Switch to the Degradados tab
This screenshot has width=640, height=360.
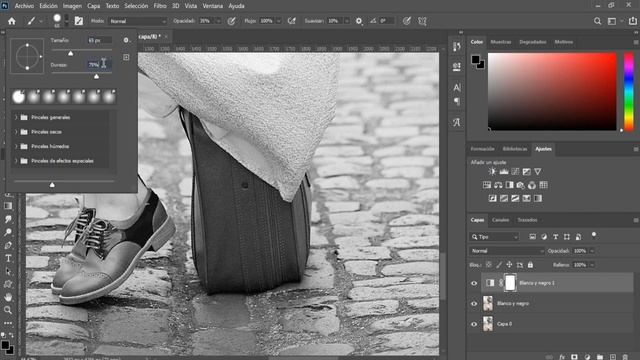[x=533, y=42]
